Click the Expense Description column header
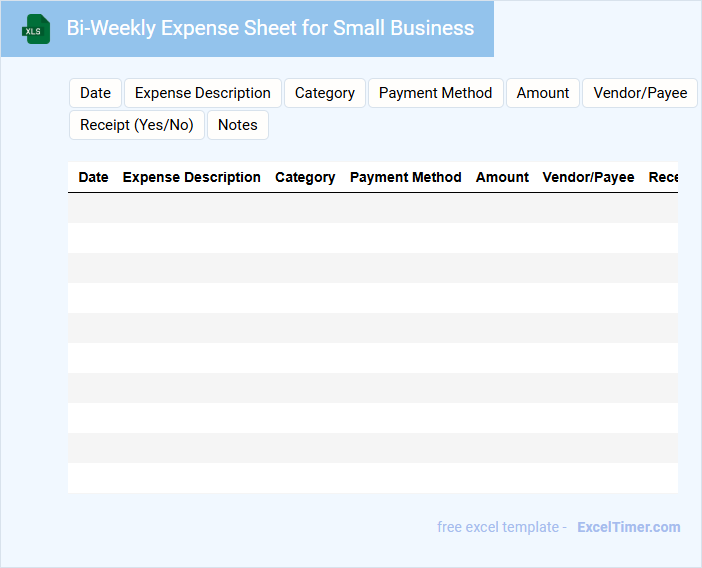The image size is (702, 568). coord(191,177)
